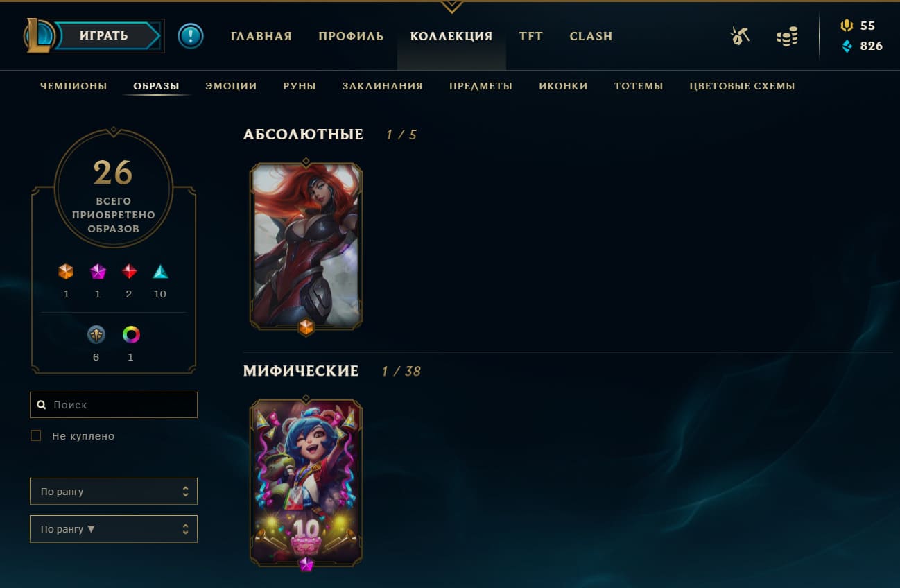Image resolution: width=900 pixels, height=588 pixels.
Task: Click the pink Mythic tier gem icon
Action: (98, 272)
